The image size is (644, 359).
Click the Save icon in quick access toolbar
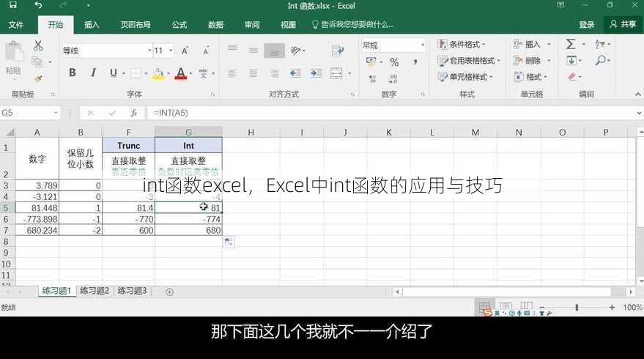(12, 5)
